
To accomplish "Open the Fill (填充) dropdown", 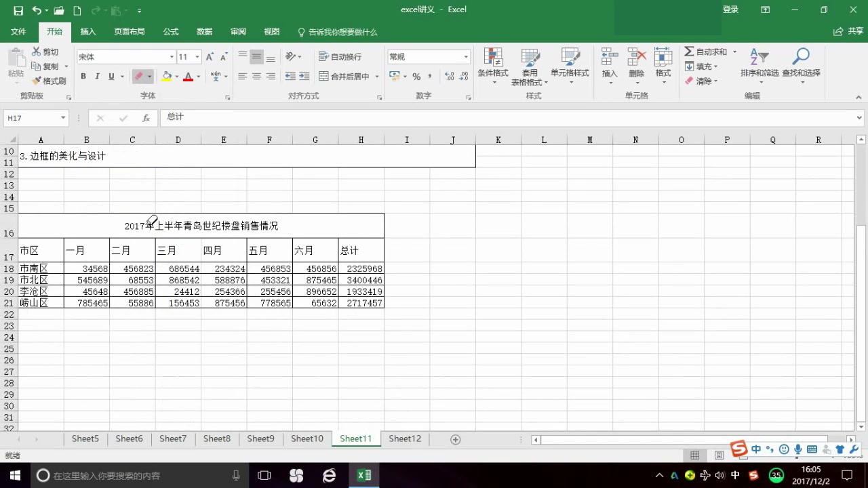I will pos(701,66).
